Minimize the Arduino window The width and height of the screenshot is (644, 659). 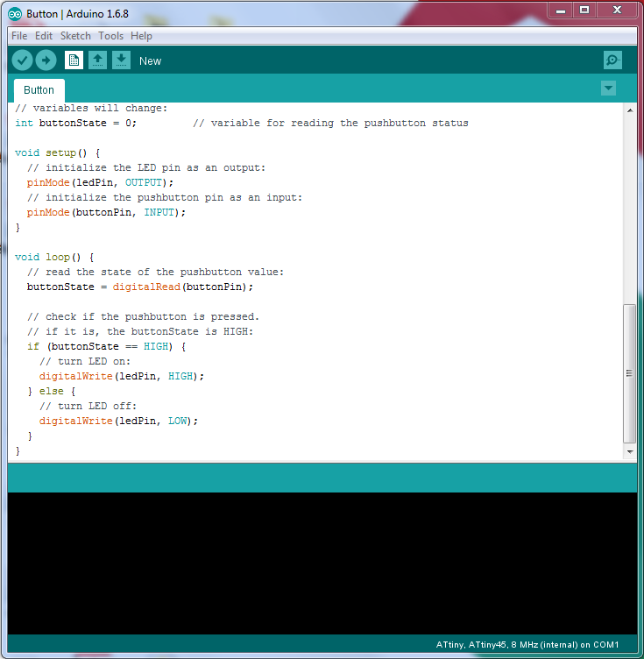561,11
